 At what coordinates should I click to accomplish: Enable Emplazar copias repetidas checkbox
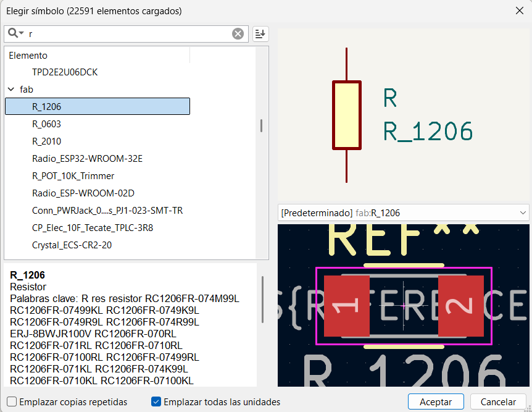12,402
